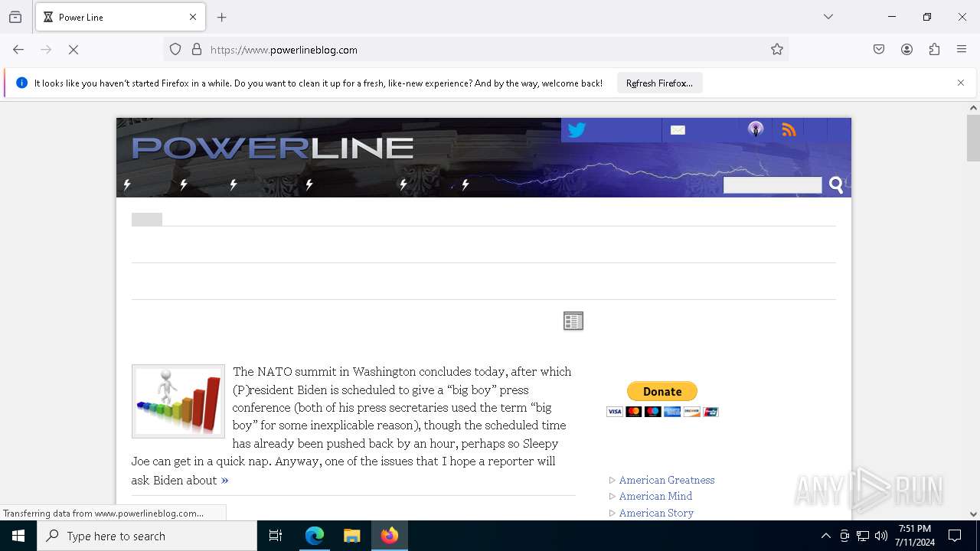The width and height of the screenshot is (980, 551).
Task: Click the vertical scrollbar thumb
Action: click(973, 138)
